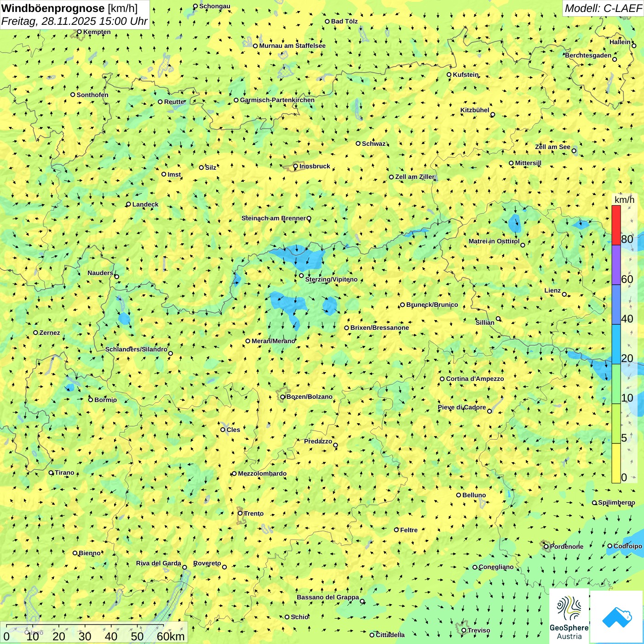The image size is (644, 644).
Task: Click the Trento city label
Action: [x=253, y=513]
